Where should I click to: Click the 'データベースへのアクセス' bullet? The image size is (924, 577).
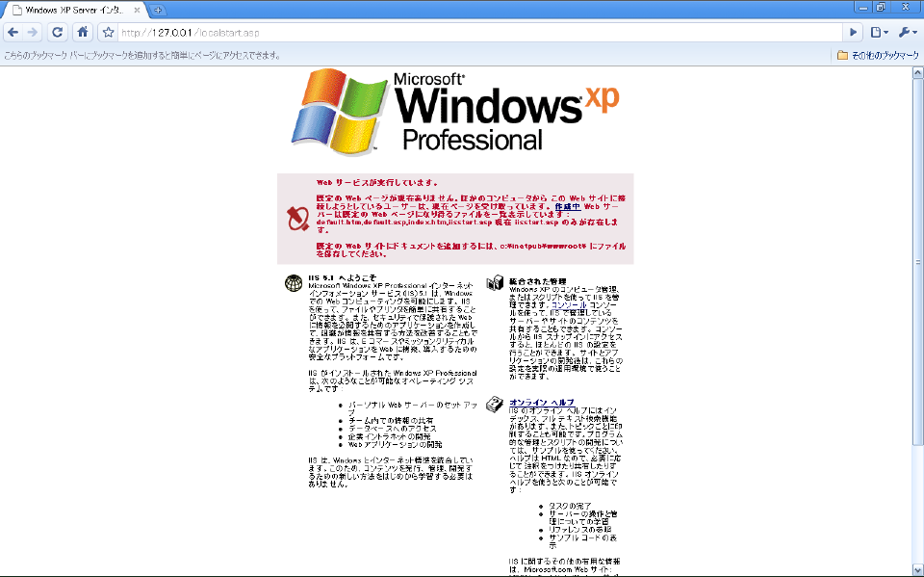click(393, 429)
